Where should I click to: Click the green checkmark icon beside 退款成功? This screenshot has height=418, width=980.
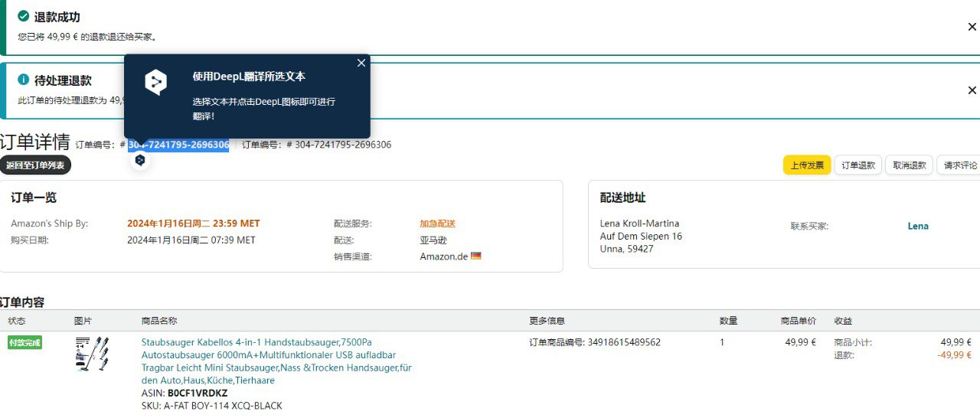pyautogui.click(x=24, y=16)
